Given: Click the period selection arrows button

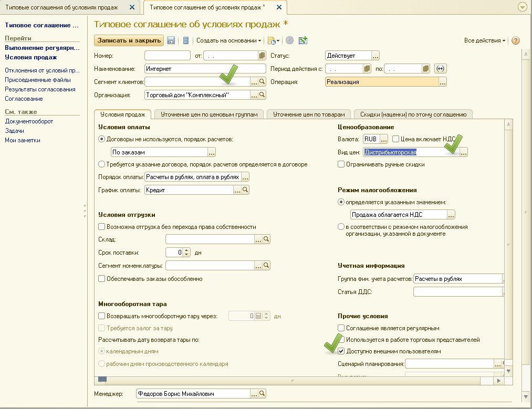Looking at the screenshot, I should (441, 69).
